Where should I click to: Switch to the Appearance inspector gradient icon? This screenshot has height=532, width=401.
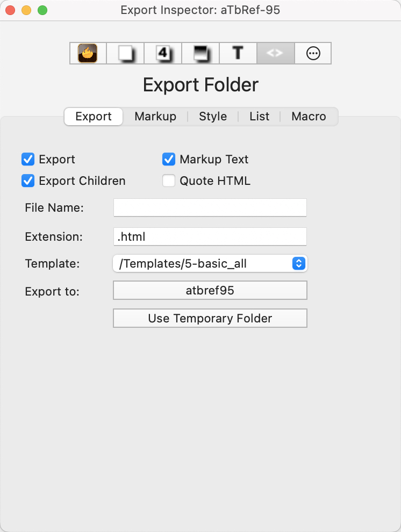point(200,53)
